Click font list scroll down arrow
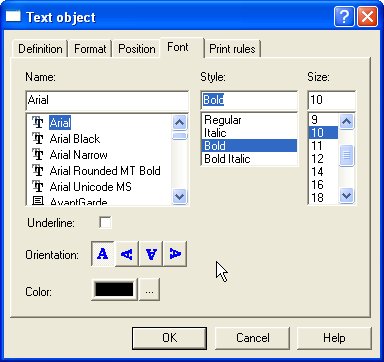 pyautogui.click(x=180, y=196)
